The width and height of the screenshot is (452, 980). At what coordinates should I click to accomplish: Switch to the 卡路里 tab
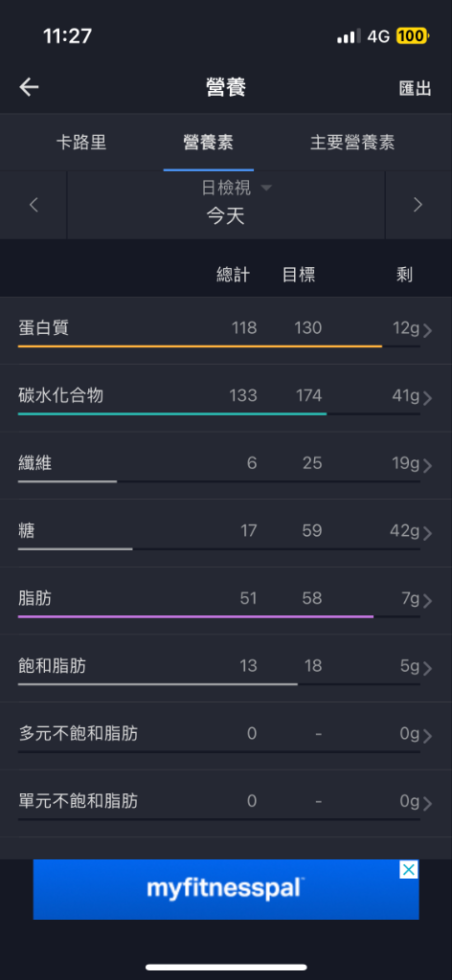tap(81, 142)
